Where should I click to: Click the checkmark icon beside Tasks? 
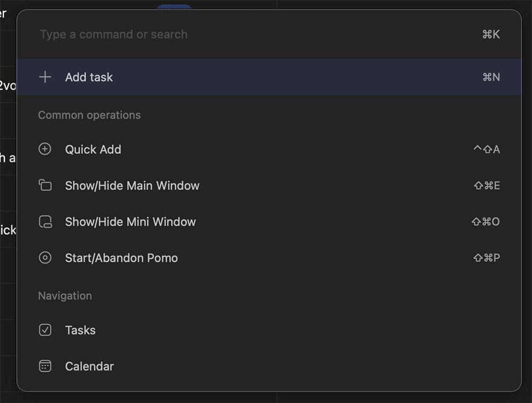45,330
